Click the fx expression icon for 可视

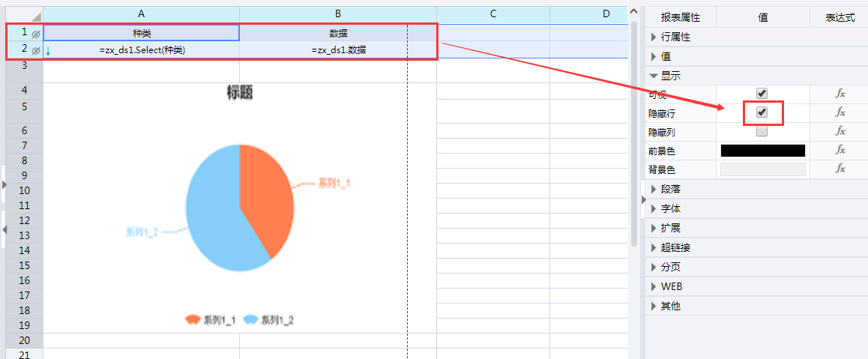click(x=840, y=94)
